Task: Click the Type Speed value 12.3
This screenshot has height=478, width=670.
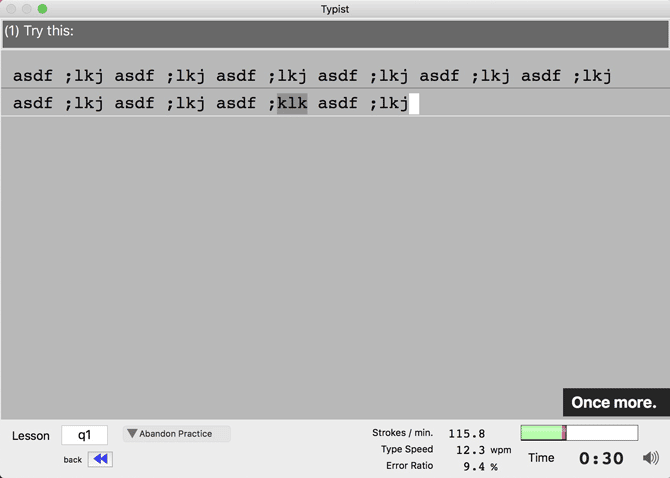Action: [470, 450]
